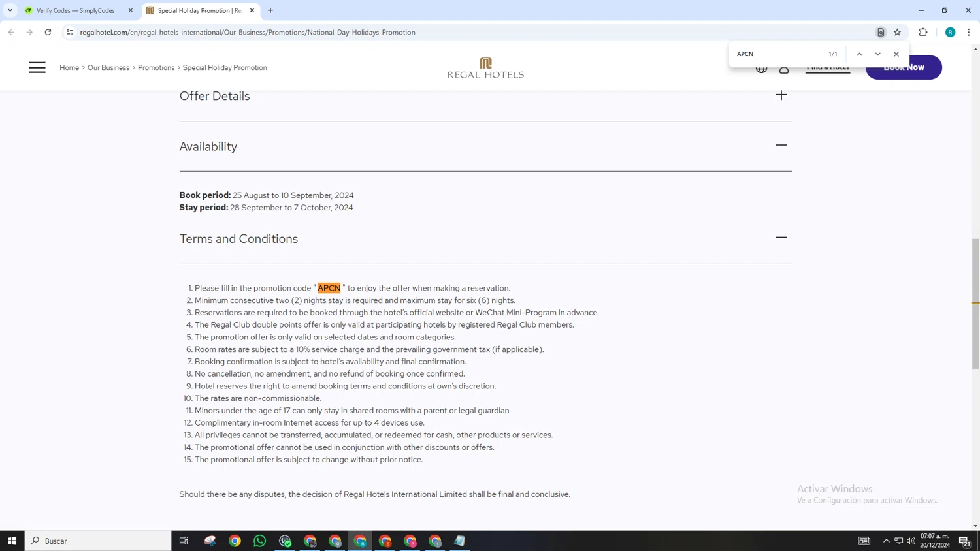
Task: Click the scrollbar up arrow
Action: point(975,49)
